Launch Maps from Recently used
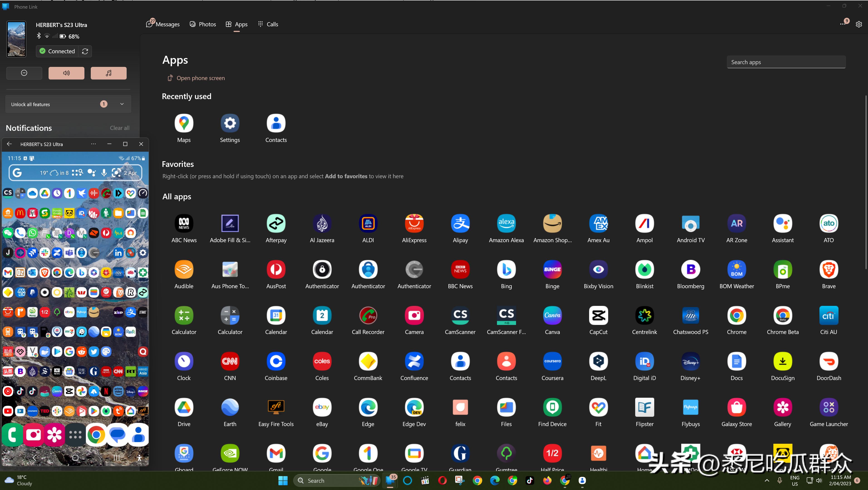This screenshot has width=868, height=490. 184,123
